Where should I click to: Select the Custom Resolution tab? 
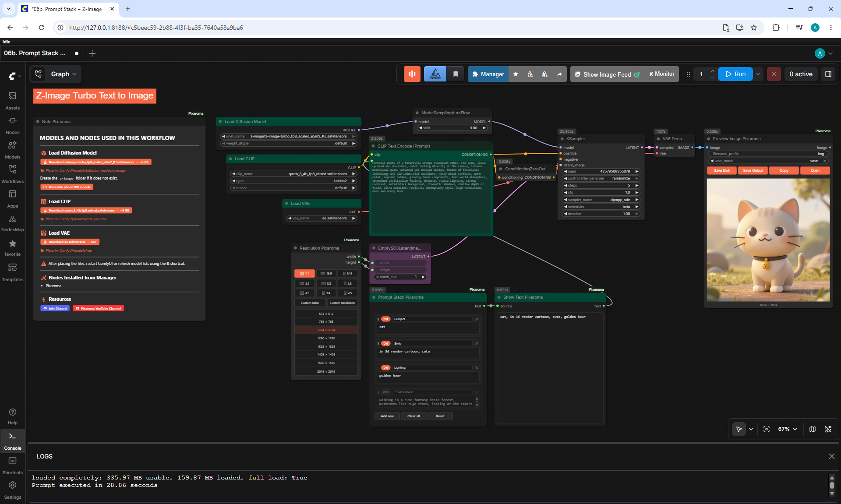(342, 303)
